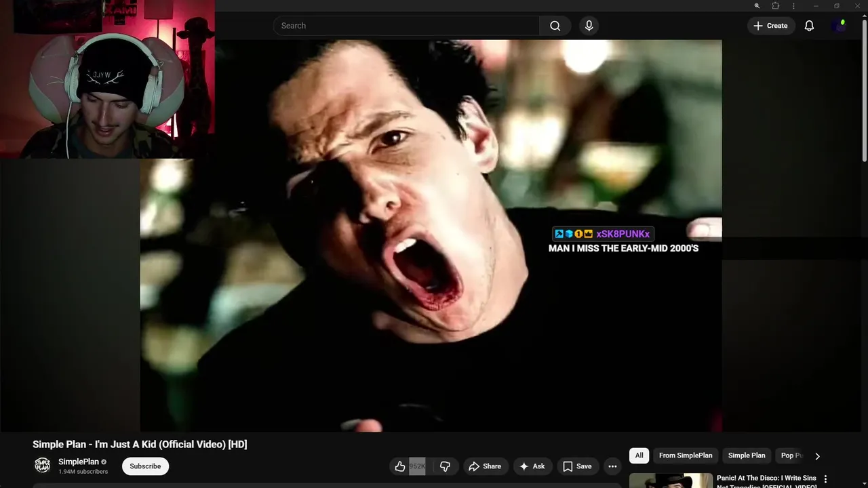
Task: Select the All filter chip
Action: coord(639,455)
